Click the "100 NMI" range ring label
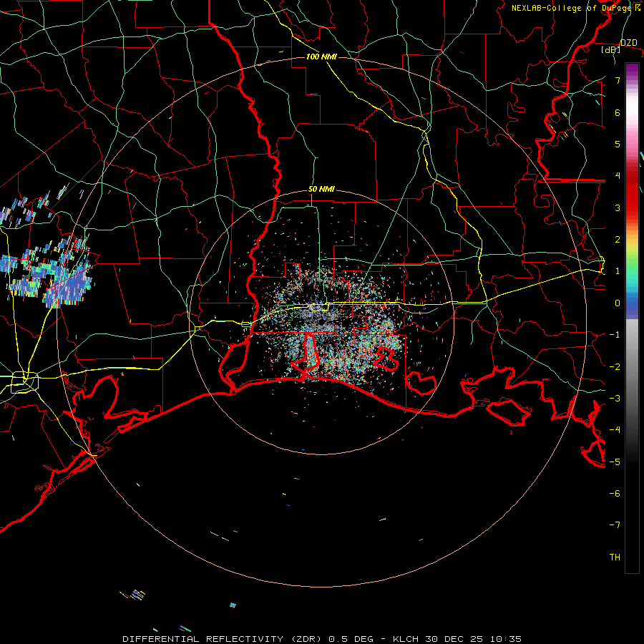This screenshot has width=644, height=644. click(321, 57)
